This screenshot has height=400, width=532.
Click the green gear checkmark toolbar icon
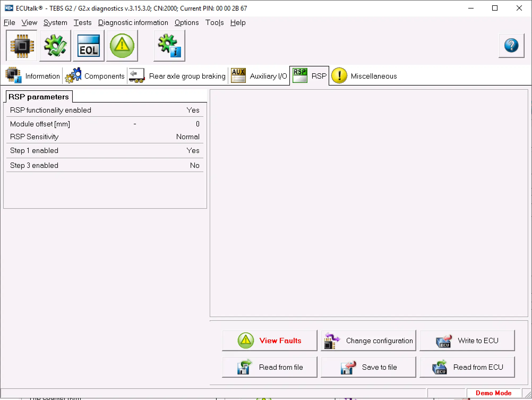pos(55,46)
